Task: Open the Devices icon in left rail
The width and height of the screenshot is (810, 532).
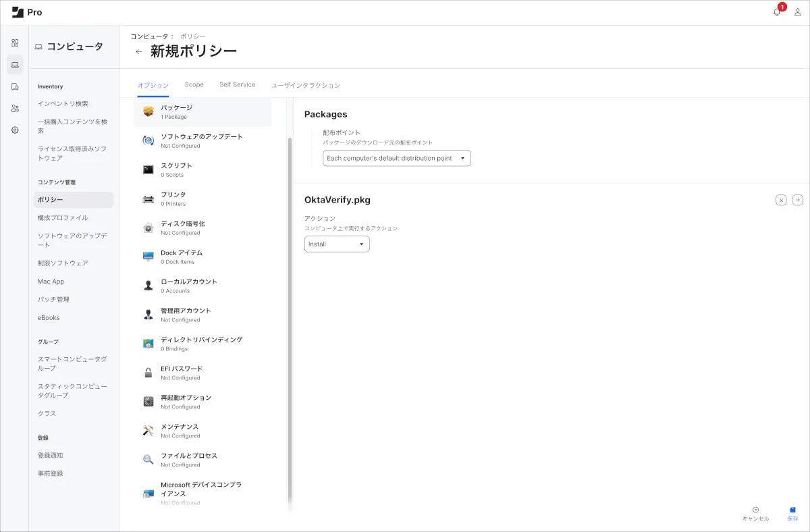Action: coord(15,86)
